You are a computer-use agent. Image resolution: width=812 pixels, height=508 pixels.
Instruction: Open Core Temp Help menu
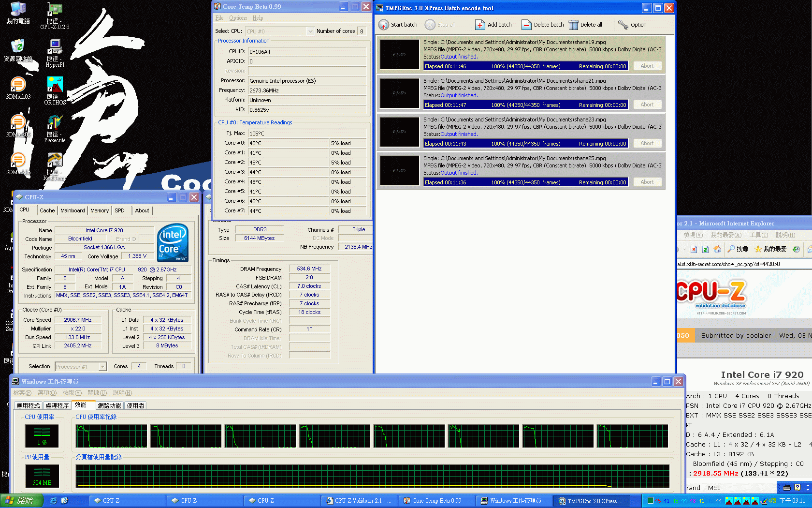[x=258, y=18]
